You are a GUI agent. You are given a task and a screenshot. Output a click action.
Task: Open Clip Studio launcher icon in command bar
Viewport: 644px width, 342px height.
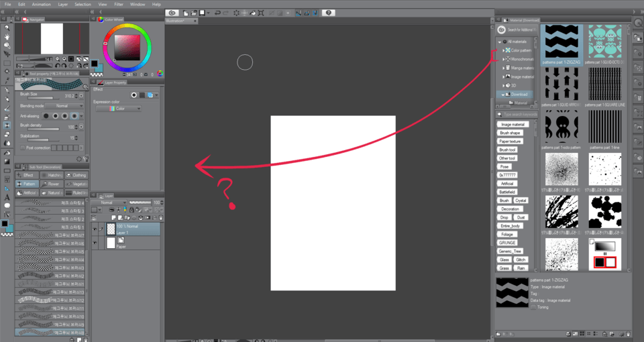(x=172, y=13)
